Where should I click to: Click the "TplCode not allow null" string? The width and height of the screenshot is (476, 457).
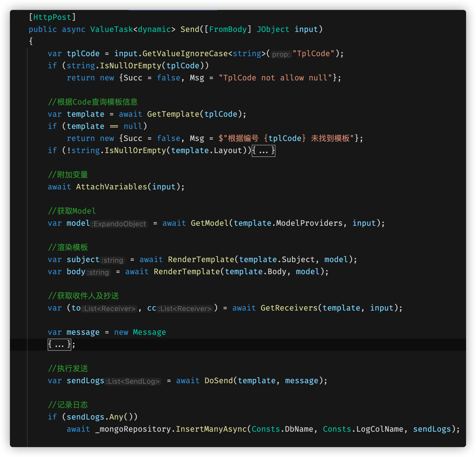275,78
